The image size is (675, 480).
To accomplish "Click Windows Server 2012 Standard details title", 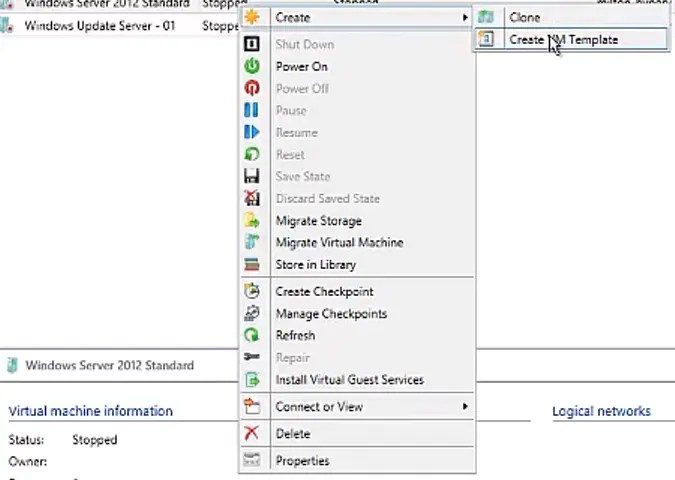I will point(109,365).
